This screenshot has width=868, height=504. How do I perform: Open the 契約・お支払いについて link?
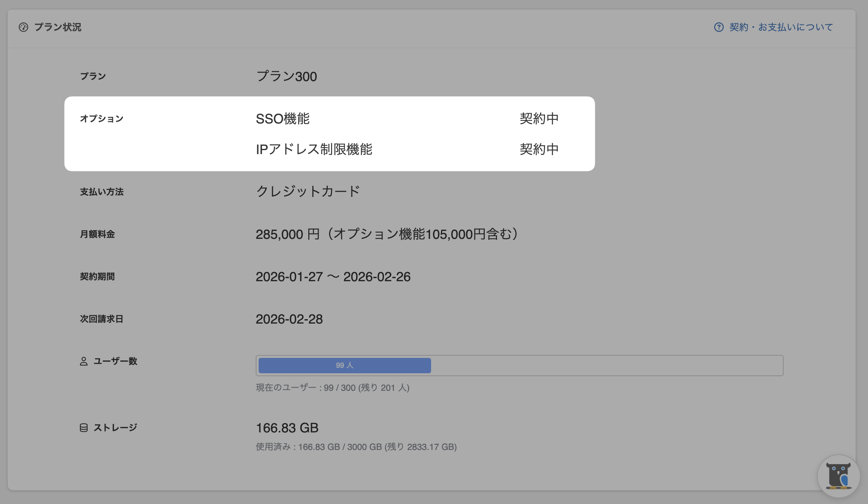point(781,27)
